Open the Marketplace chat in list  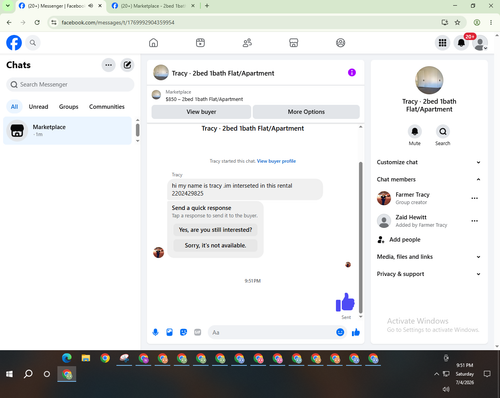tap(67, 130)
